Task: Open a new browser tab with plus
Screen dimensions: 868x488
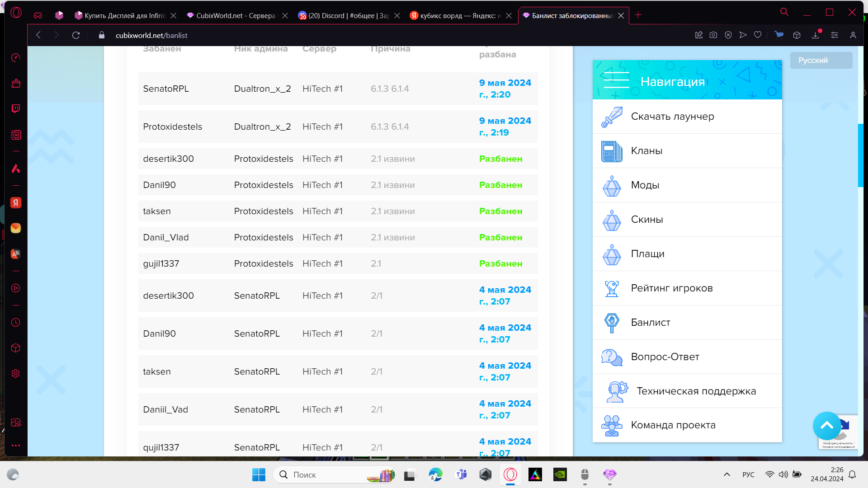Action: 638,15
